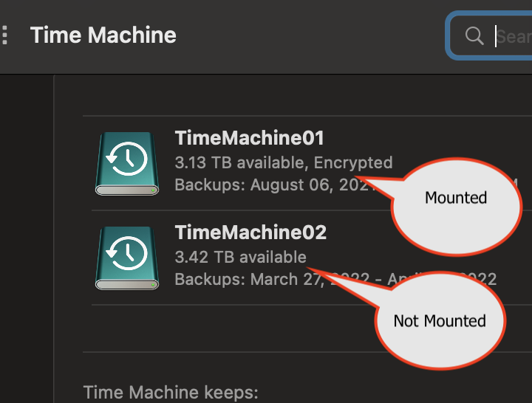
Task: Click the green LED on the TimeMachine01 drive icon
Action: tap(153, 190)
